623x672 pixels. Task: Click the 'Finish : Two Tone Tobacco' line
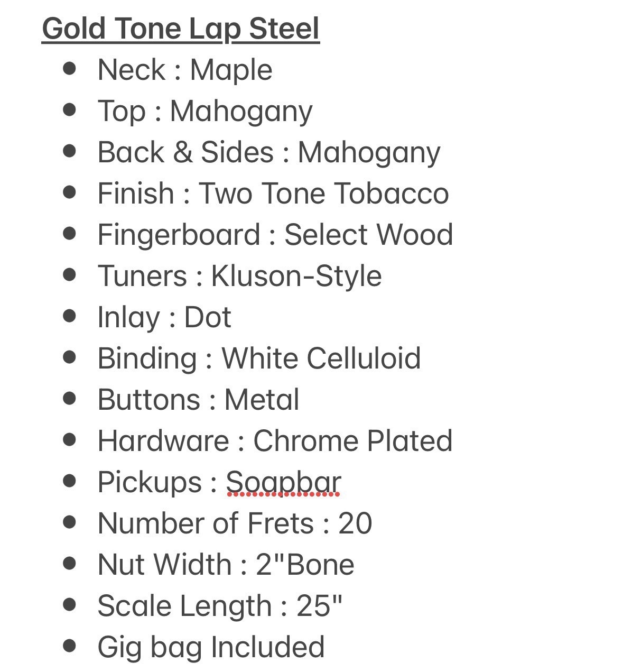(273, 194)
